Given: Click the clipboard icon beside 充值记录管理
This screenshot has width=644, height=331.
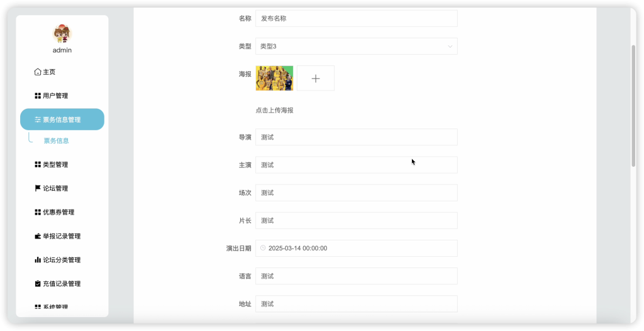Looking at the screenshot, I should (x=38, y=284).
